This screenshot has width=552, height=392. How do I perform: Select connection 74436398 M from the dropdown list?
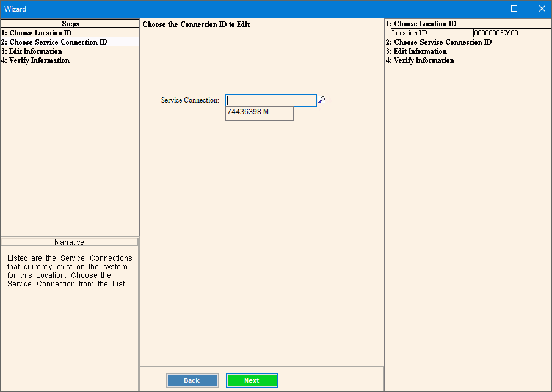(259, 113)
